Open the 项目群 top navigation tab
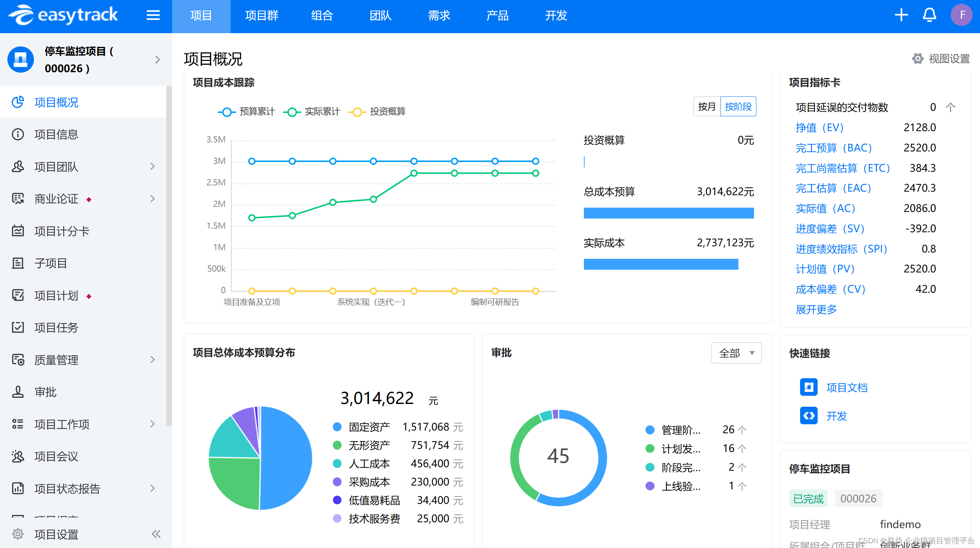 click(x=261, y=16)
